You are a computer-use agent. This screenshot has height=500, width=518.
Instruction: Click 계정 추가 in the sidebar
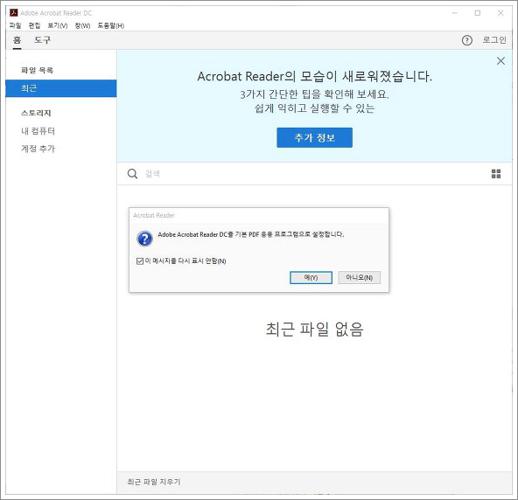pyautogui.click(x=38, y=149)
